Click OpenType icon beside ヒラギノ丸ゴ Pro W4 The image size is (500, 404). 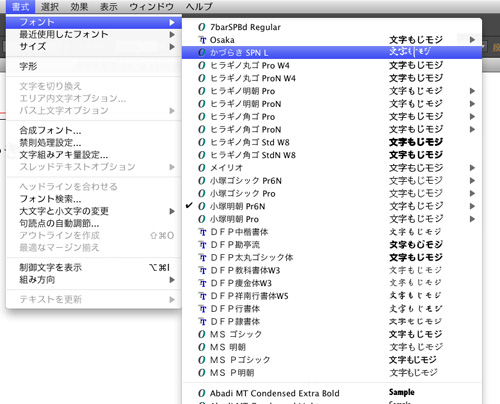click(x=202, y=65)
